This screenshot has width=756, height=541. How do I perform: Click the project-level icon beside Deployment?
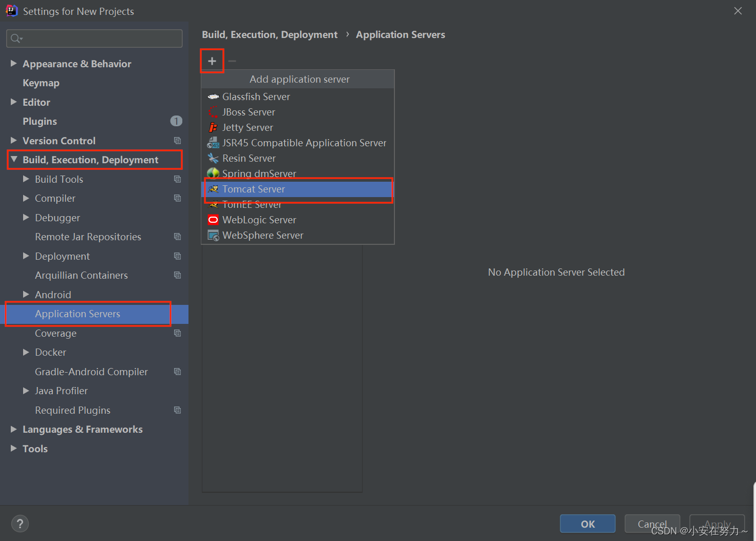[177, 256]
